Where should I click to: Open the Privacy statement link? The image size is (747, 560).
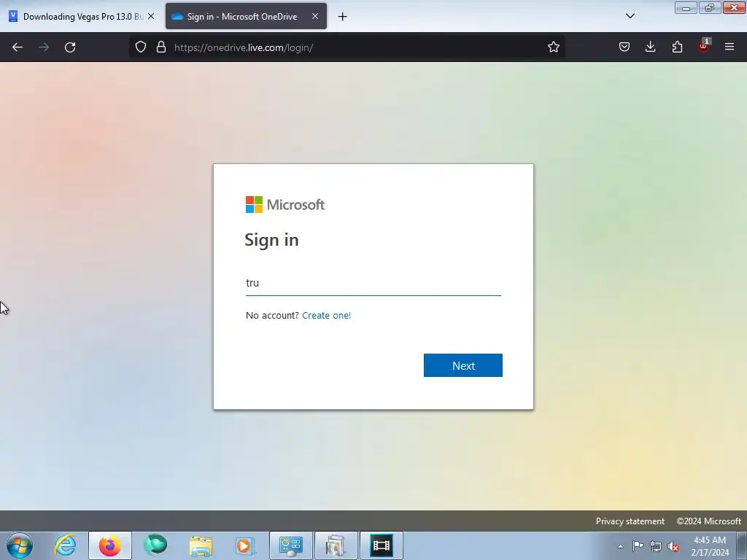pyautogui.click(x=630, y=521)
